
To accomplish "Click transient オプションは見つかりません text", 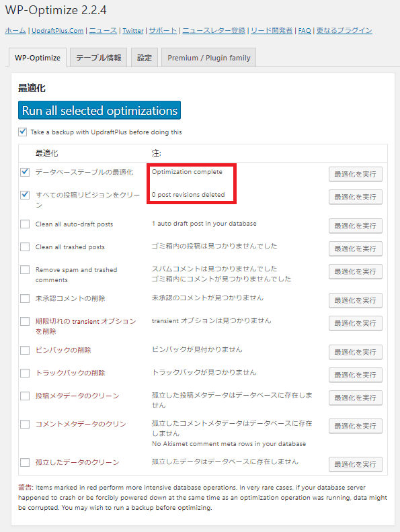I will pyautogui.click(x=211, y=320).
